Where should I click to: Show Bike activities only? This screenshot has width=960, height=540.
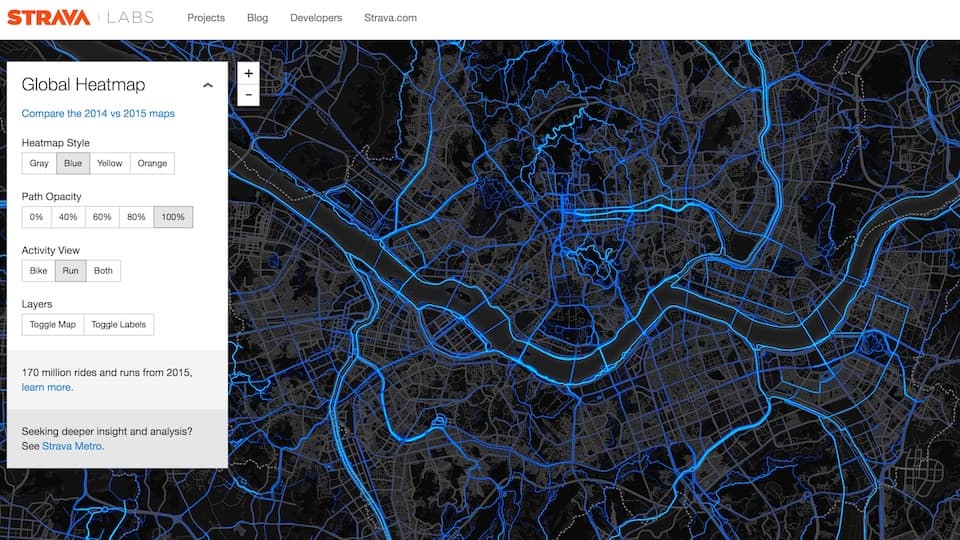39,271
